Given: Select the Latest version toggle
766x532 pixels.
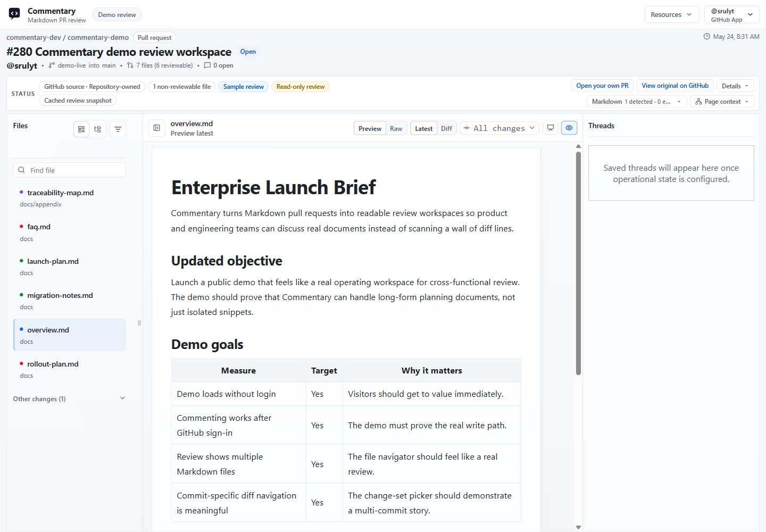Looking at the screenshot, I should (424, 128).
